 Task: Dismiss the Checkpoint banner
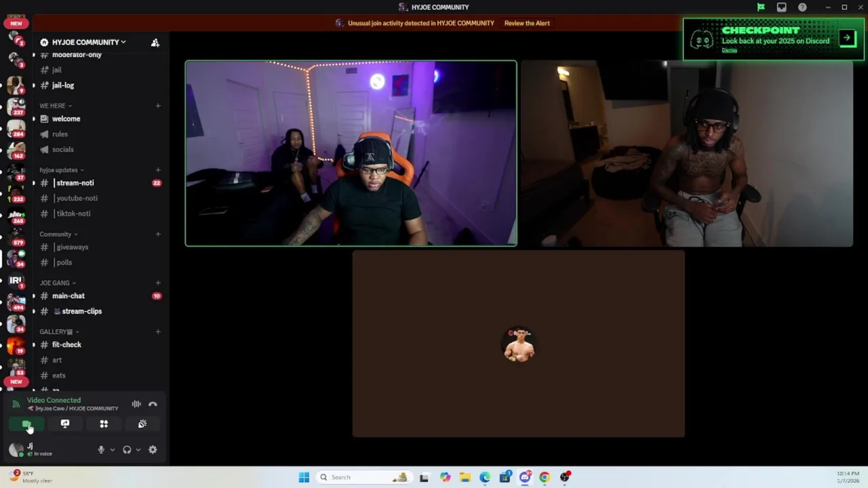(729, 50)
